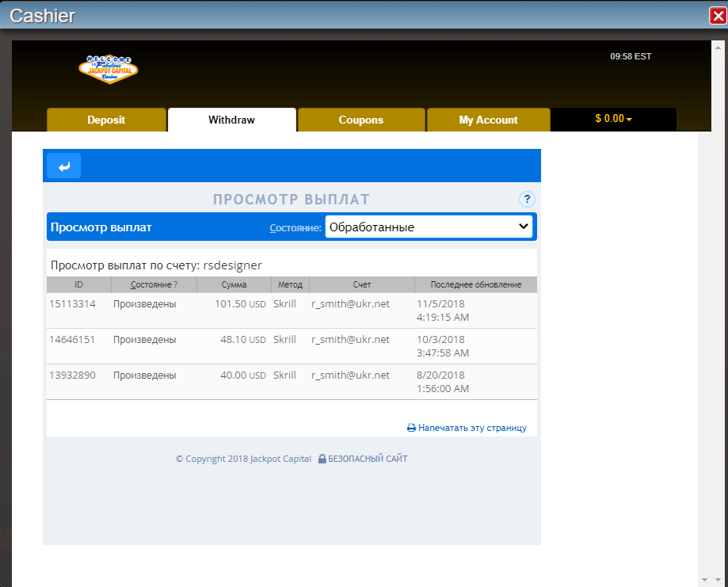
Task: Close the Cashier window
Action: (x=718, y=15)
